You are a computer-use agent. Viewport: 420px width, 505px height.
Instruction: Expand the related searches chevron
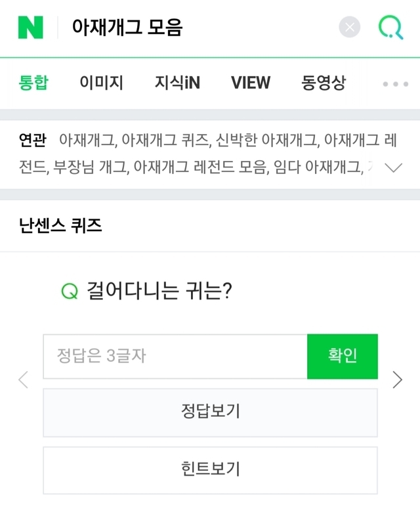(x=394, y=167)
